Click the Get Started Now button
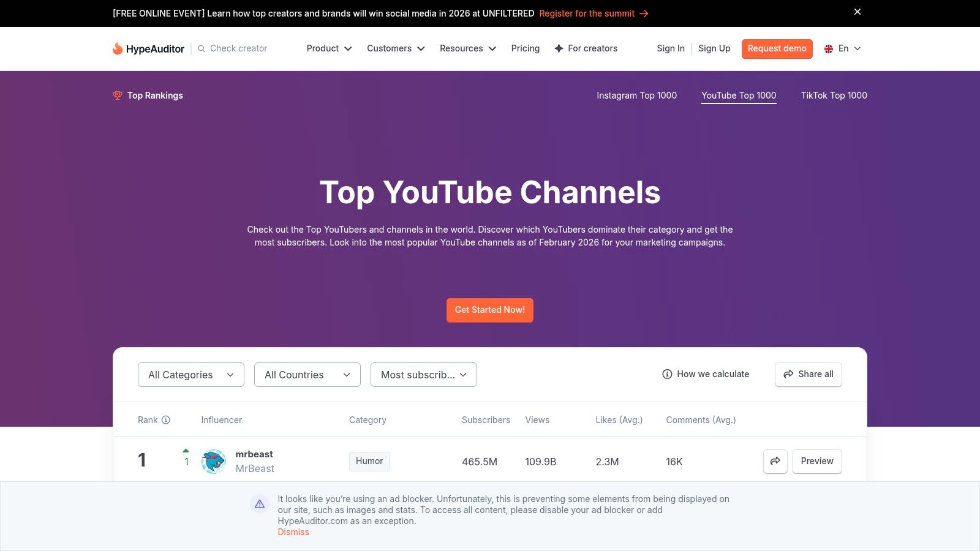The image size is (980, 551). pyautogui.click(x=490, y=310)
